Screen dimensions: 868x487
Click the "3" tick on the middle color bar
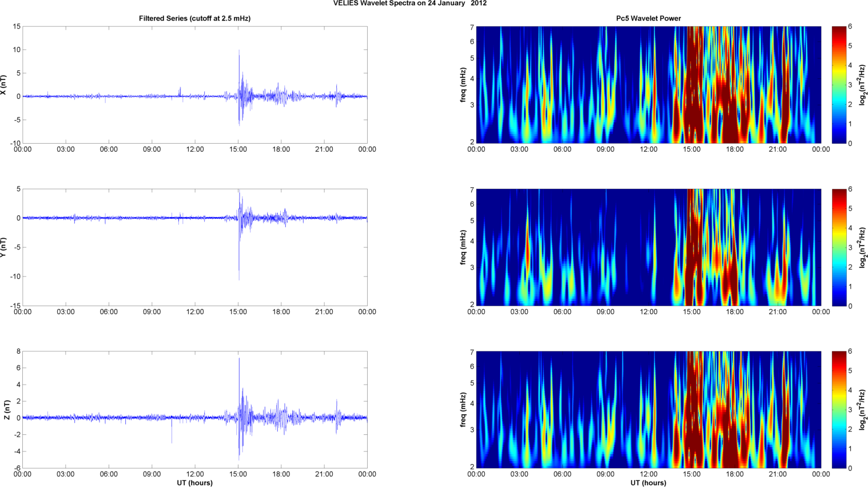coord(850,247)
